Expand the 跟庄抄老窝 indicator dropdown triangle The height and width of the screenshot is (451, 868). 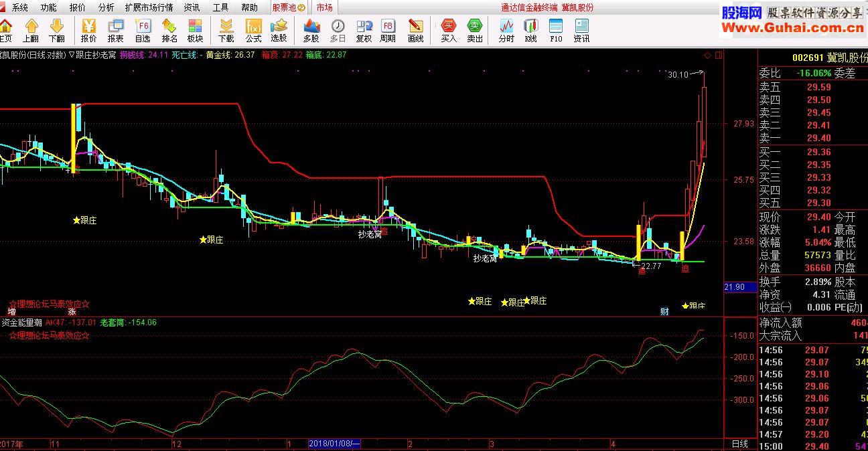tap(72, 55)
